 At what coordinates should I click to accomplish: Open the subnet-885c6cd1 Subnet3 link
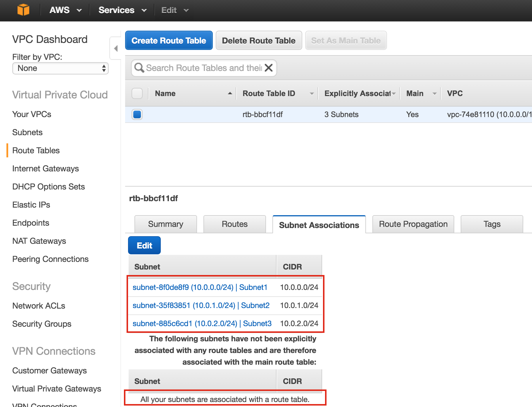click(x=202, y=324)
